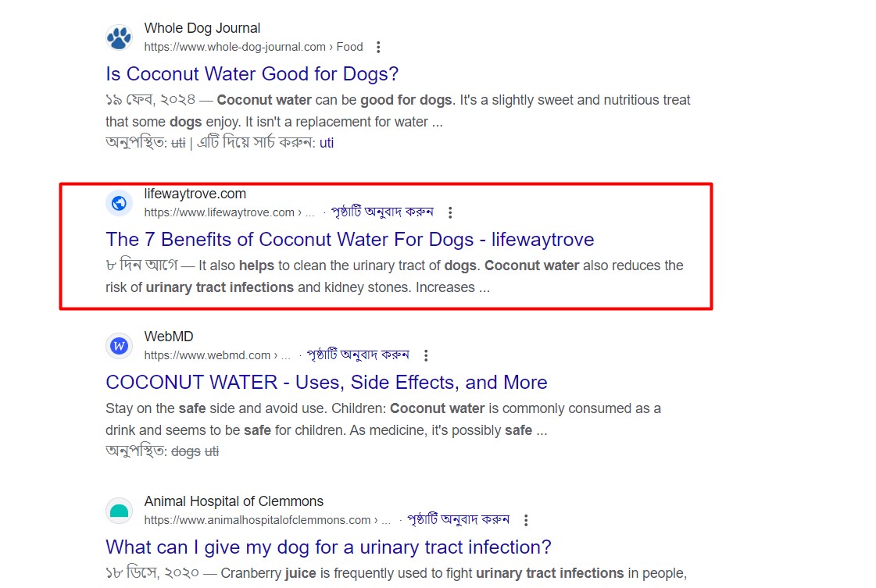Screen dimensions: 876x588
Task: Click the "uti" search-with-this link
Action: click(x=327, y=143)
